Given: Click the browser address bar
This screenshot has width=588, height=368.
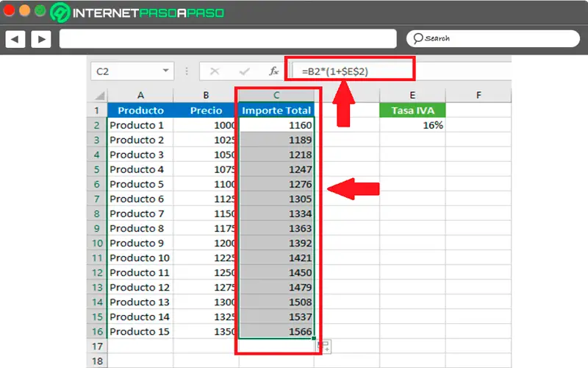Looking at the screenshot, I should 228,39.
